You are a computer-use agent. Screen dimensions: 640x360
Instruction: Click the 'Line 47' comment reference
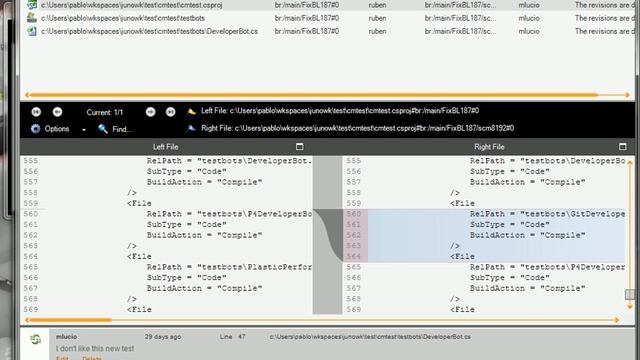click(x=232, y=337)
